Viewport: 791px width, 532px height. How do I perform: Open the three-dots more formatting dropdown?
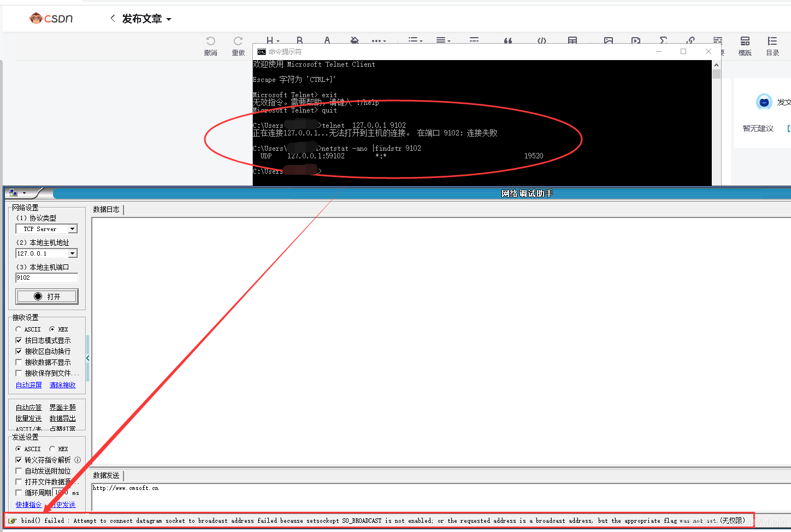379,41
